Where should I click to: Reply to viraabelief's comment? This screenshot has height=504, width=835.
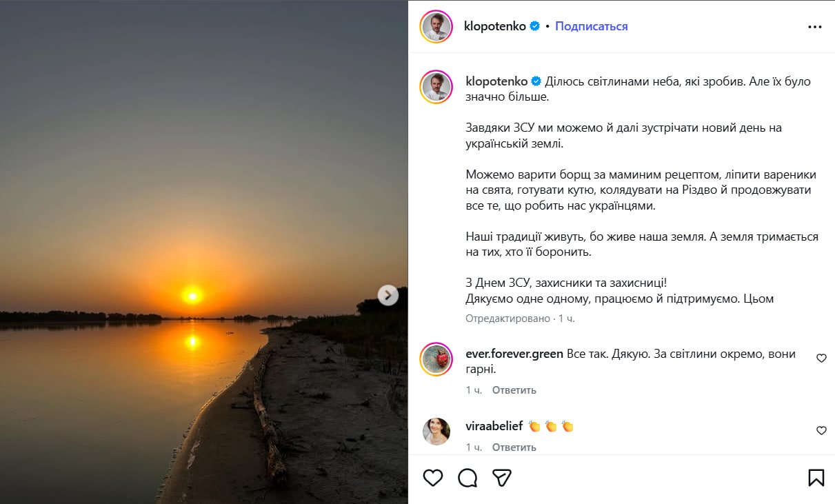514,447
